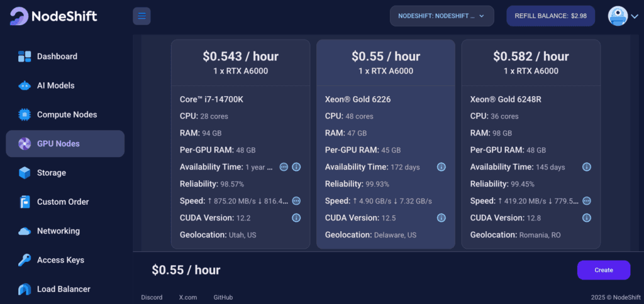
Task: Open the Dashboard sidebar item
Action: [x=65, y=57]
